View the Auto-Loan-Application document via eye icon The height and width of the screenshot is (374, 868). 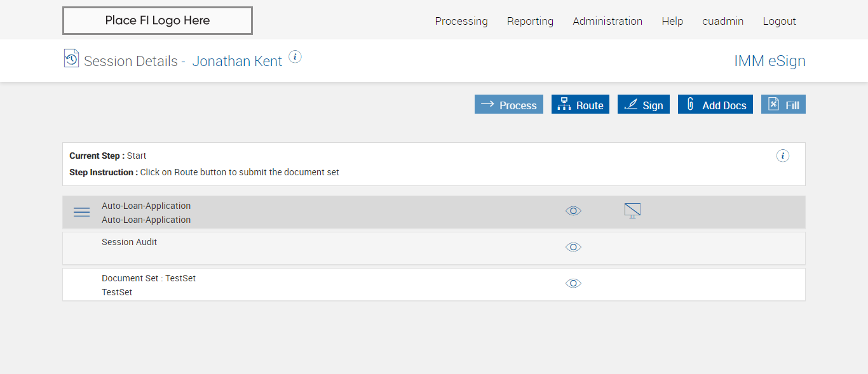573,211
